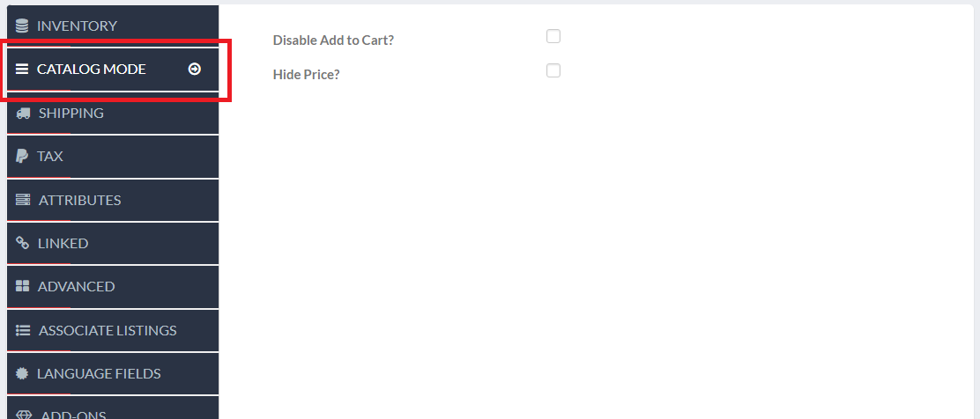980x419 pixels.
Task: Click the Shipping truck icon
Action: (x=23, y=113)
